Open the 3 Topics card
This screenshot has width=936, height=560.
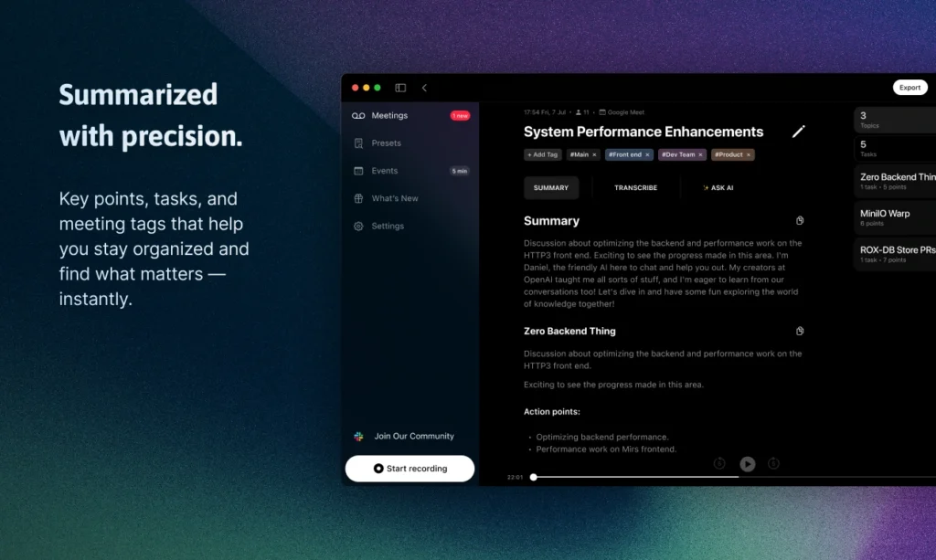click(895, 120)
